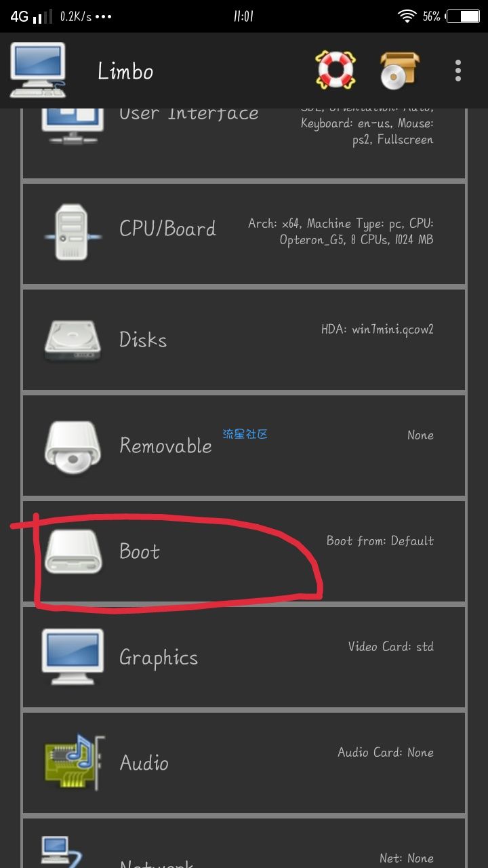This screenshot has width=488, height=868.
Task: Tap the Limbo computer app icon
Action: (x=38, y=71)
